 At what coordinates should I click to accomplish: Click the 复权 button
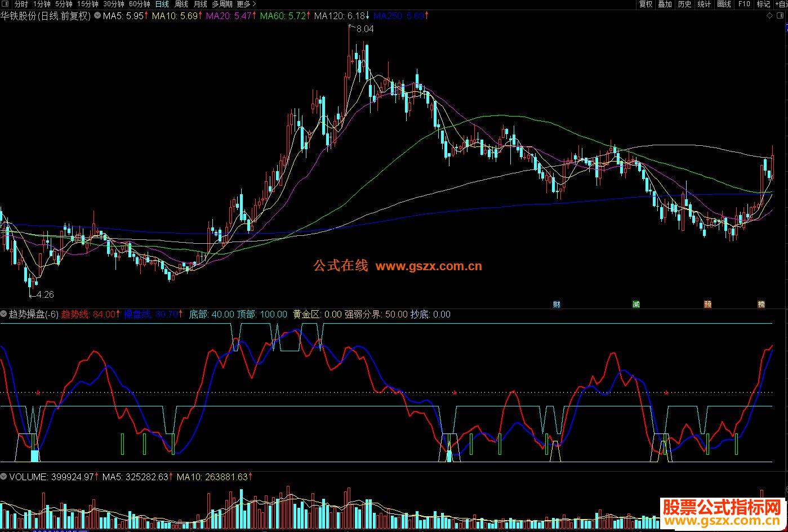click(645, 4)
